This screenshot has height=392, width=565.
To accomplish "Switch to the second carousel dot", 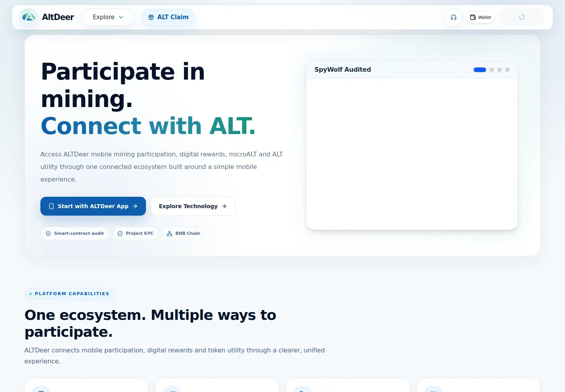I will coord(492,70).
